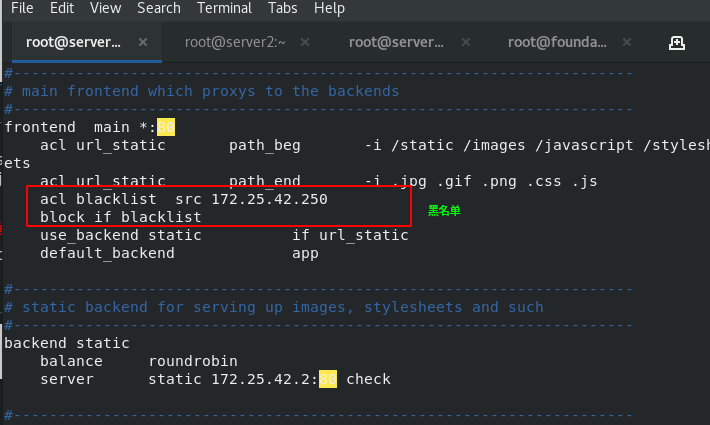The height and width of the screenshot is (425, 710).
Task: Click the 'frontend' keyword
Action: pos(40,127)
